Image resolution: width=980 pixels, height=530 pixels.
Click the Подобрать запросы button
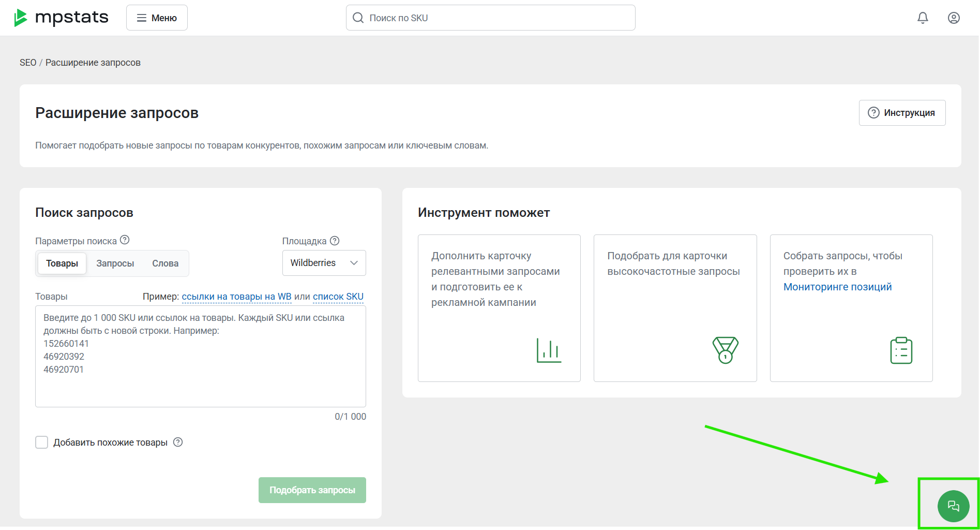(x=312, y=490)
